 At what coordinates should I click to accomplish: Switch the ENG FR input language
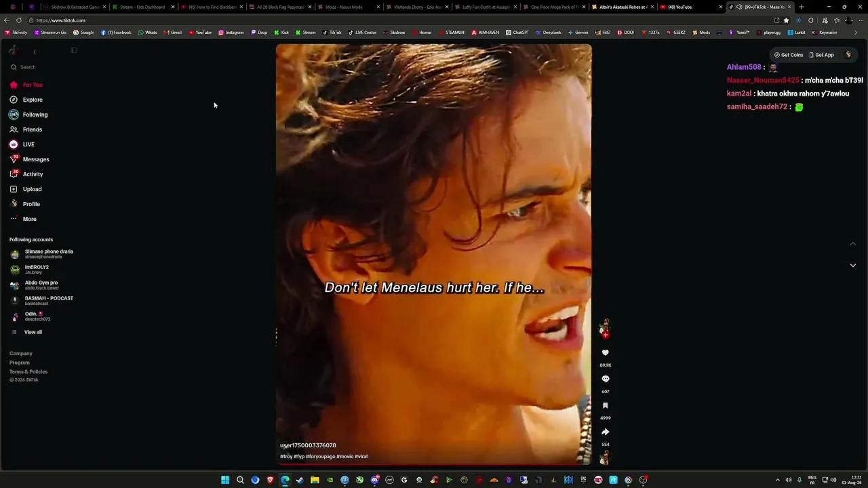[x=812, y=480]
